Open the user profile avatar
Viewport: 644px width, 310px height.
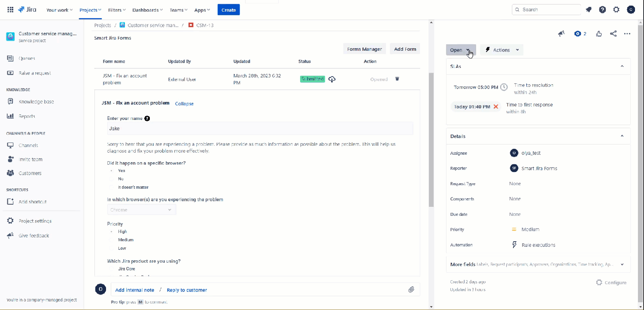click(x=631, y=9)
